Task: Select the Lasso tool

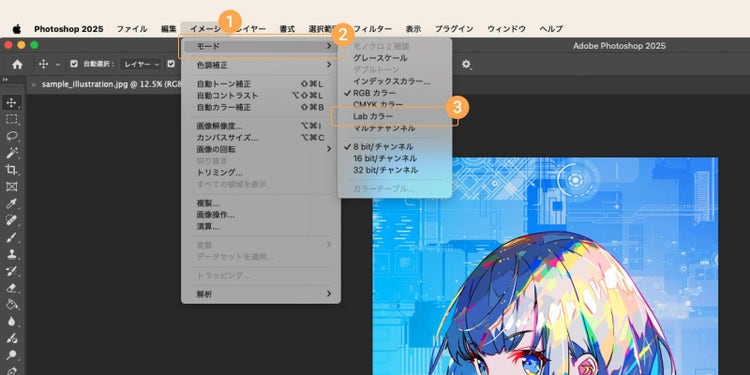Action: pyautogui.click(x=11, y=136)
